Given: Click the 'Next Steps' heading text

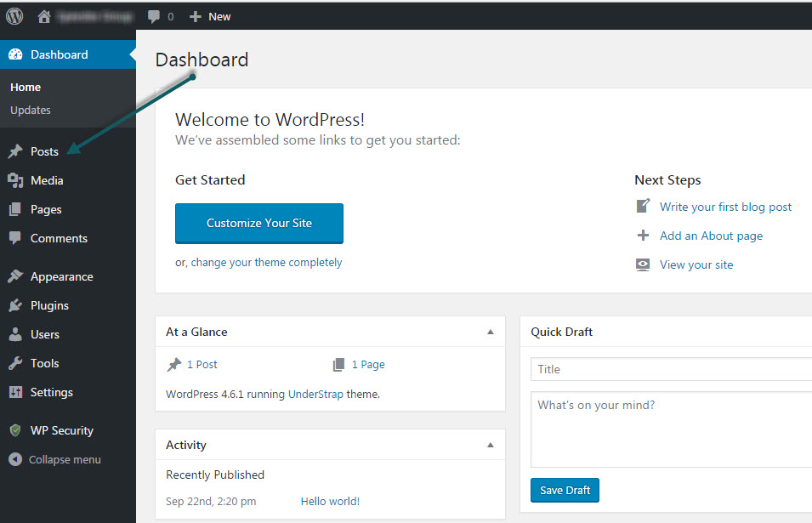Looking at the screenshot, I should [x=667, y=179].
